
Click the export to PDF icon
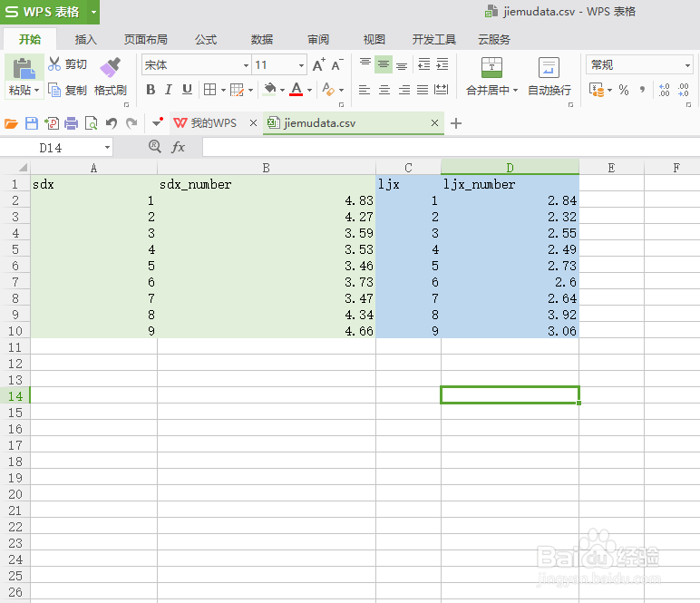pyautogui.click(x=52, y=123)
